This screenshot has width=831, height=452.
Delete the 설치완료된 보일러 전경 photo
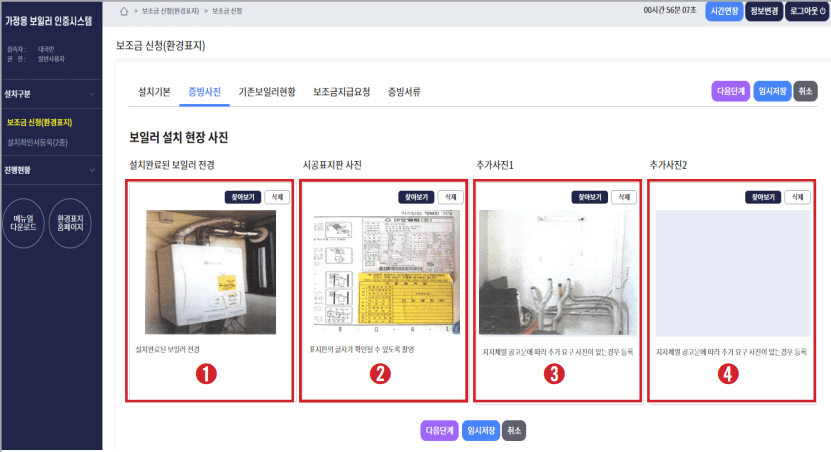pyautogui.click(x=277, y=197)
